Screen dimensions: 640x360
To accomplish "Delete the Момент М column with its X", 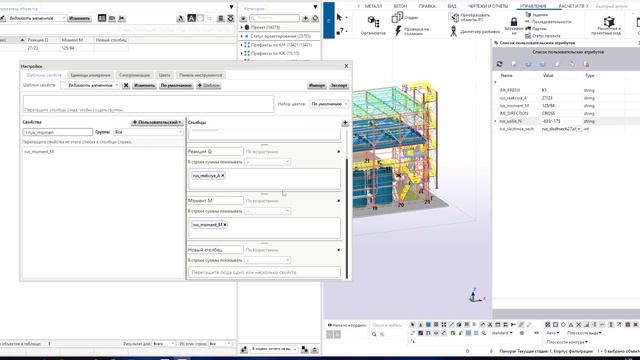I will tap(338, 201).
